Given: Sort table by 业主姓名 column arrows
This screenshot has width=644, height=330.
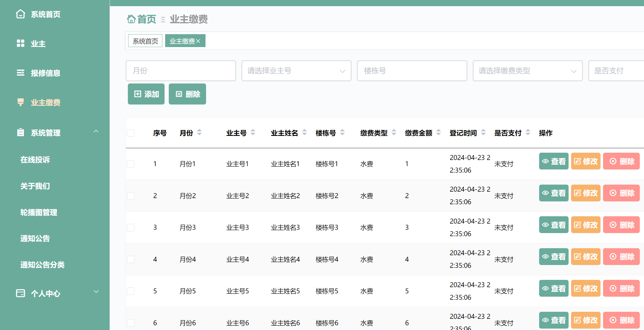Looking at the screenshot, I should click(x=304, y=132).
